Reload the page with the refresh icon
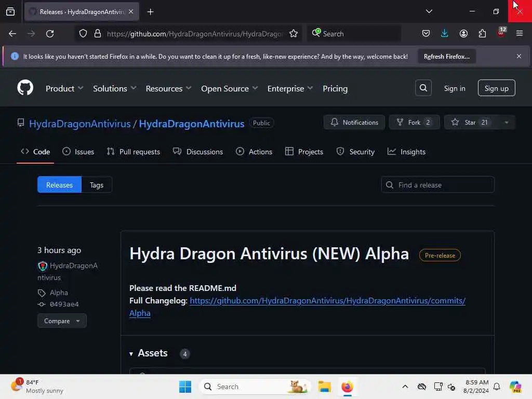The height and width of the screenshot is (399, 532). [50, 34]
